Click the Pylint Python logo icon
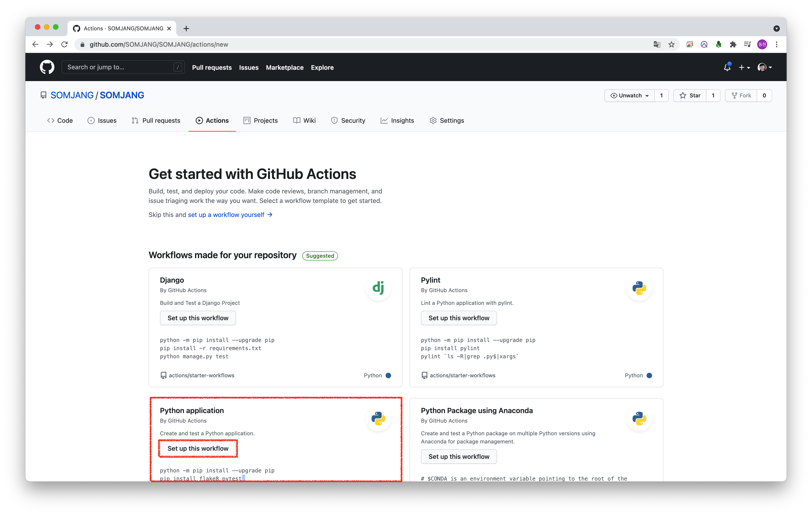This screenshot has width=812, height=515. (639, 288)
